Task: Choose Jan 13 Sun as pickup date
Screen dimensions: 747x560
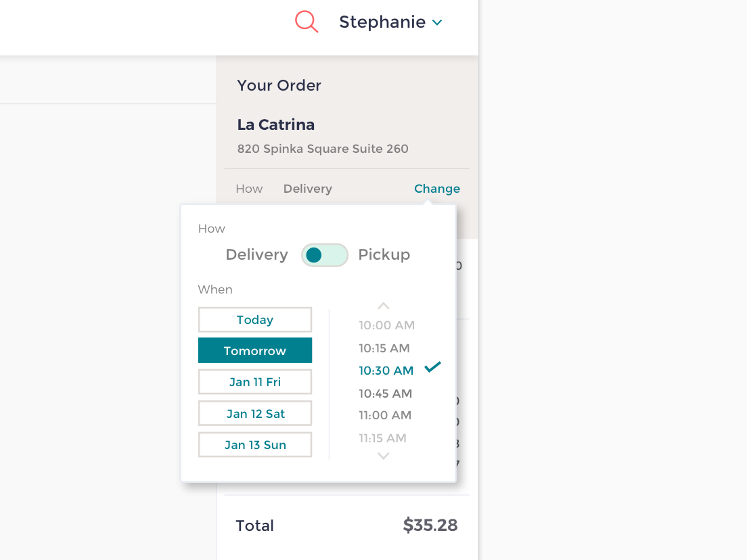Action: pyautogui.click(x=254, y=444)
